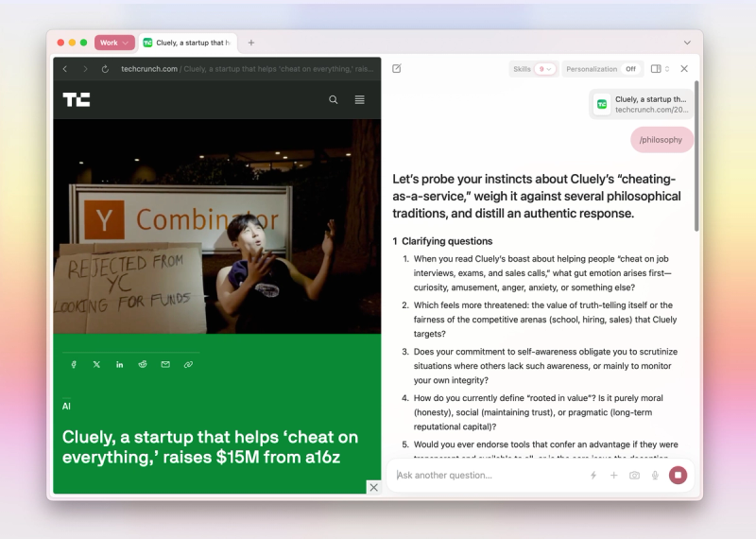Open the TechCrunch hamburger menu
Viewport: 756px width, 539px height.
tap(360, 100)
